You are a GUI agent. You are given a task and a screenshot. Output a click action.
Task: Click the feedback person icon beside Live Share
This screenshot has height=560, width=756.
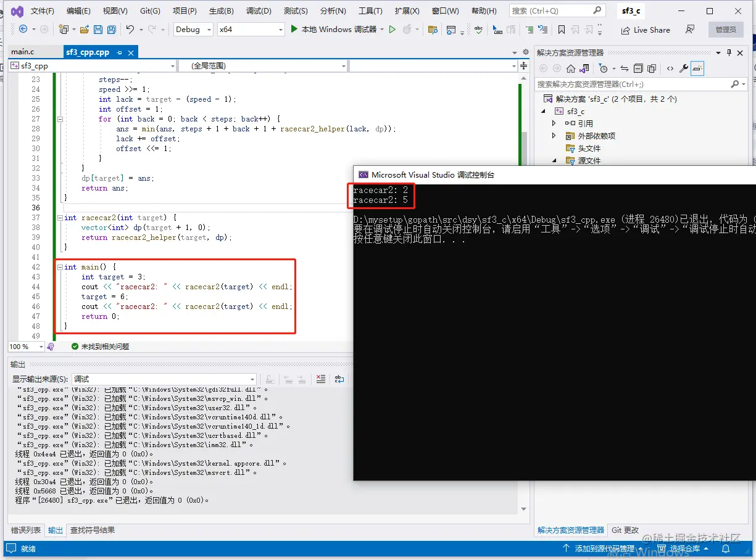click(690, 29)
